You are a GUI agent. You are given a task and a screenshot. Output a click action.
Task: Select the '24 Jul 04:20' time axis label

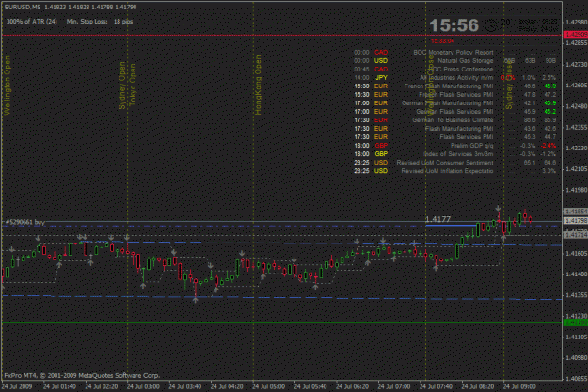227,386
